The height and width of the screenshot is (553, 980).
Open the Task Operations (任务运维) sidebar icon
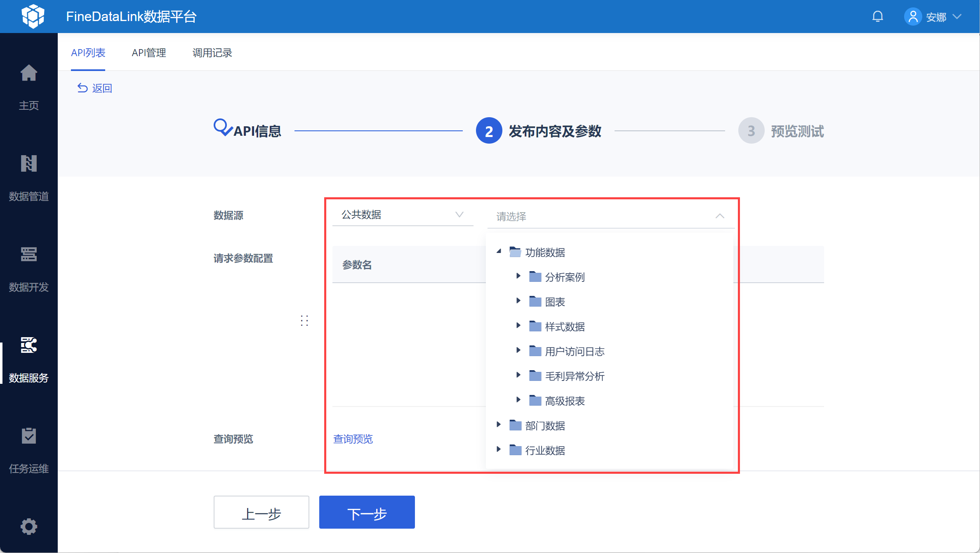[28, 436]
